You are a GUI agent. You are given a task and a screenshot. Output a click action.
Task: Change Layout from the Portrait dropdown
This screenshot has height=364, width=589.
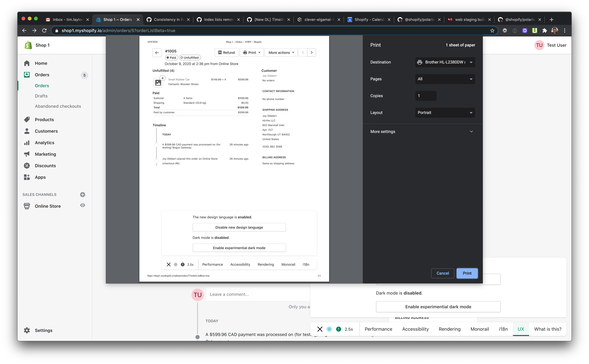(x=445, y=112)
